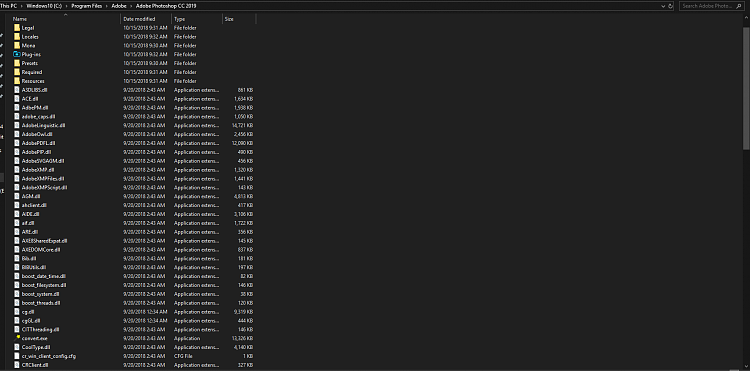Select file AdobeSVGAGM.dll

(43, 161)
